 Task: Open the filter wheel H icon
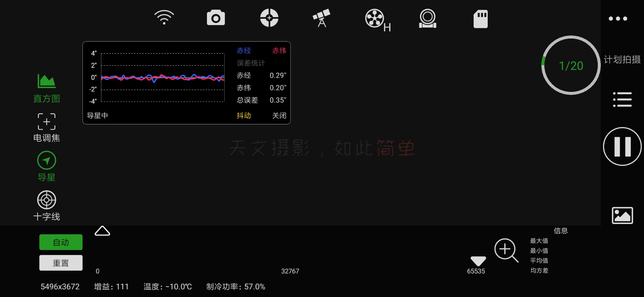tap(378, 20)
